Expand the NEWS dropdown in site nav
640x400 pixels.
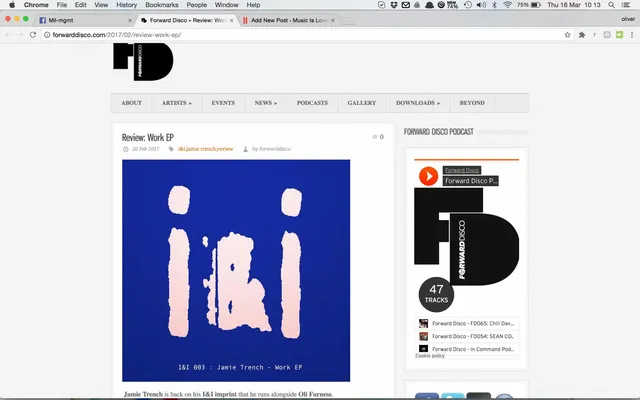click(x=266, y=103)
